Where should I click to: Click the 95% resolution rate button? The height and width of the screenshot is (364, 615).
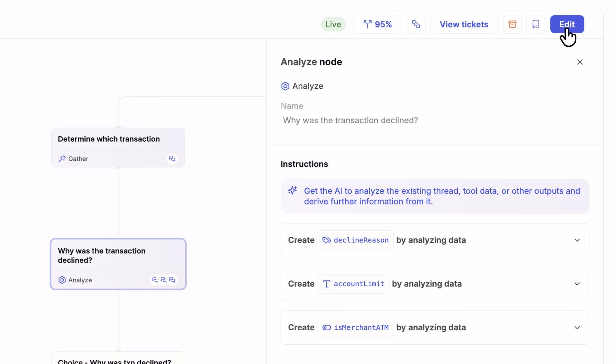pyautogui.click(x=377, y=24)
